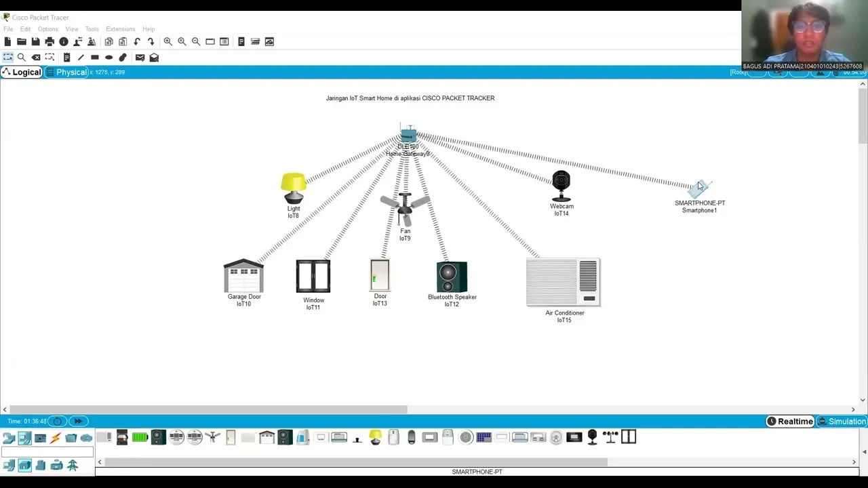Choose Connections lightning bolt category
Screen dimensions: 868x488
pos(55,439)
